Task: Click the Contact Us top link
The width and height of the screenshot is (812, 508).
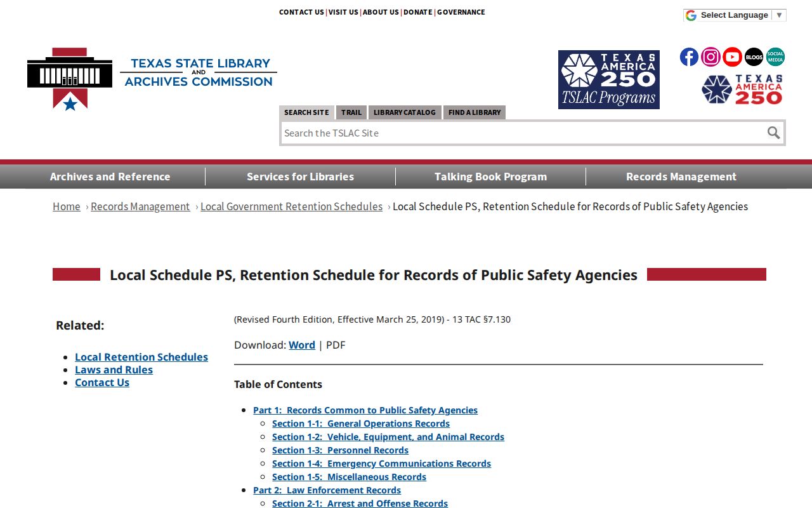Action: [301, 12]
